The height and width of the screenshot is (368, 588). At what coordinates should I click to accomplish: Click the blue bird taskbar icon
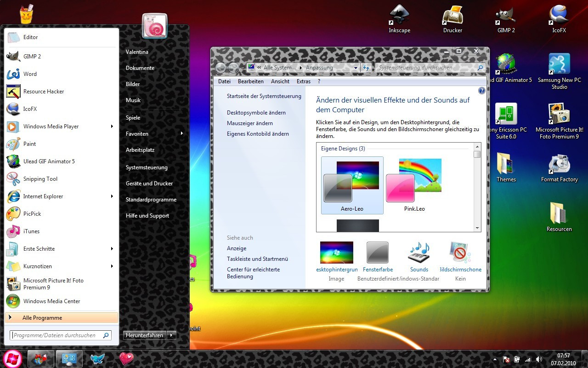(97, 358)
